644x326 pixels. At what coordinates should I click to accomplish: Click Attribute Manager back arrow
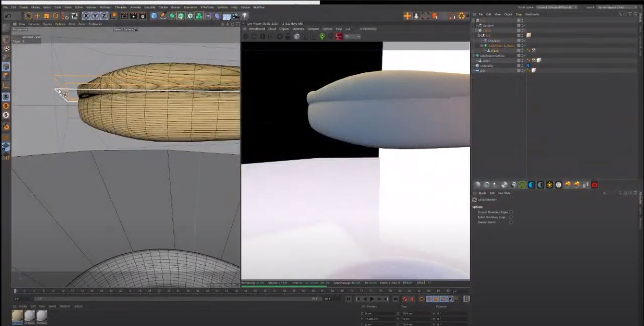click(x=605, y=193)
